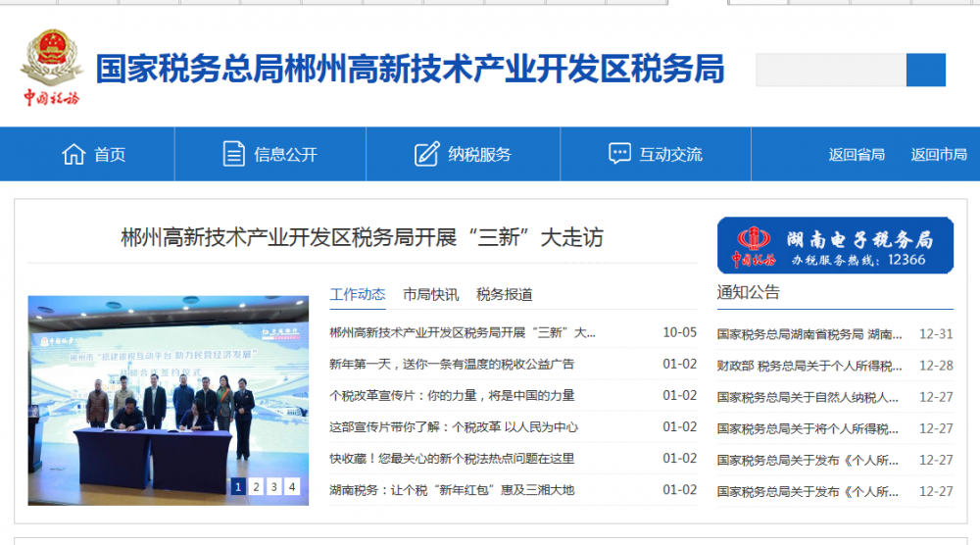Click the national emblem tax logo
This screenshot has width=980, height=545.
[x=51, y=67]
